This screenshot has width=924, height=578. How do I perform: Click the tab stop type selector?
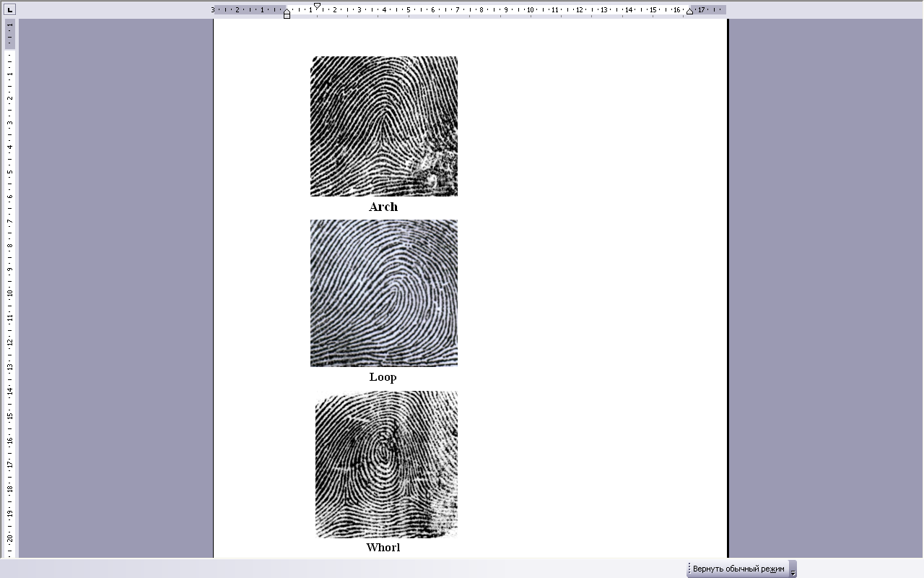9,10
